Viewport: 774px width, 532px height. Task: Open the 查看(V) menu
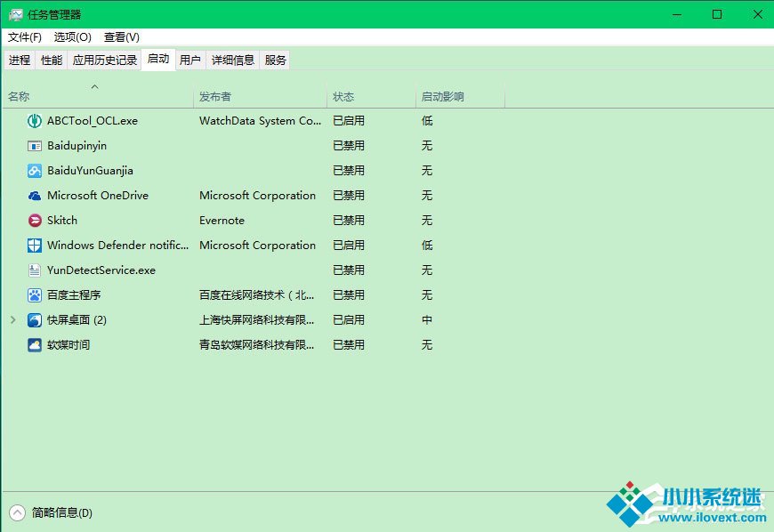(122, 37)
